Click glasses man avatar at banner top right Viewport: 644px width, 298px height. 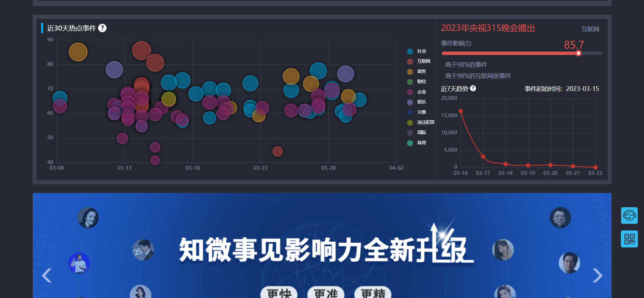[560, 218]
